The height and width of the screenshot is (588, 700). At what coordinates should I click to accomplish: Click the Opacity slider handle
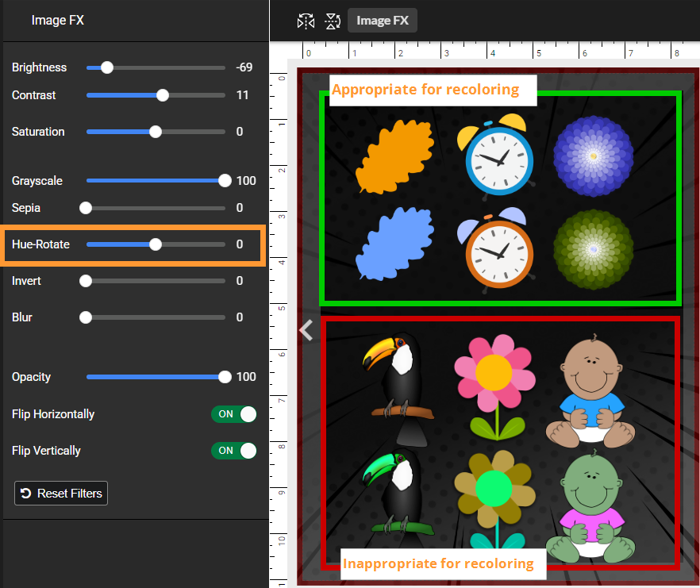[x=225, y=377]
